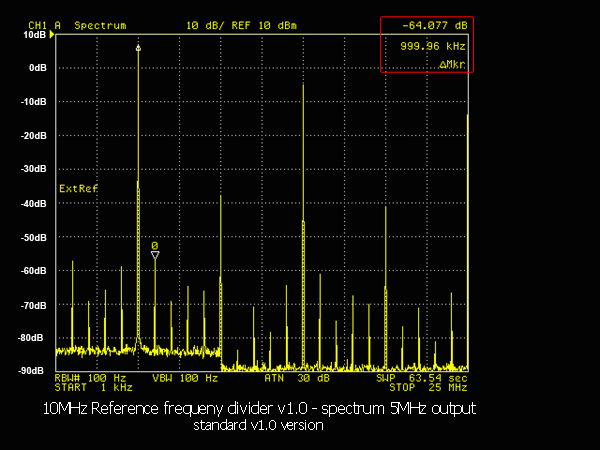The width and height of the screenshot is (600, 450).
Task: Click the 10dB axis label
Action: click(x=34, y=35)
